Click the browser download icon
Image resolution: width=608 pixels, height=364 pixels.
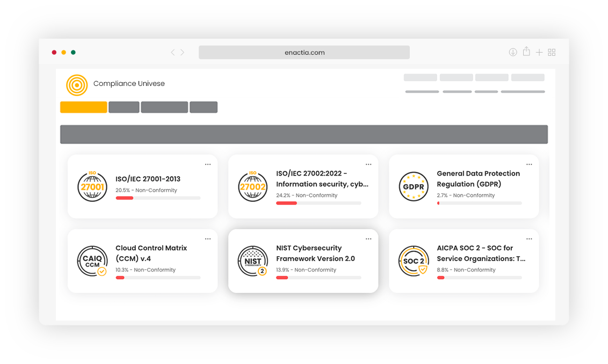tap(512, 52)
